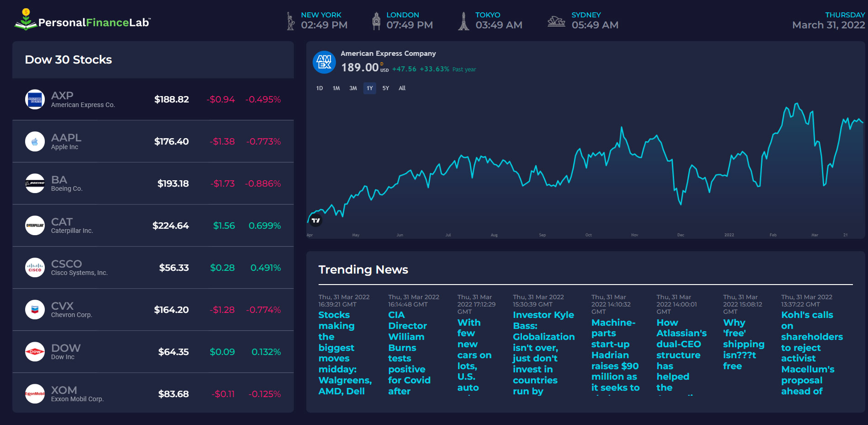Click the $193.18 Boeing price

coord(173,183)
